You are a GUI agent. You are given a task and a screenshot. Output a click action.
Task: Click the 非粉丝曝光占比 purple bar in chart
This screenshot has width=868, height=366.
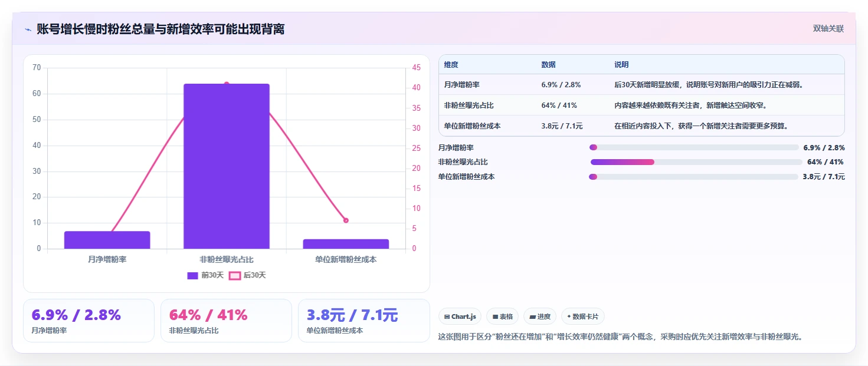(x=227, y=166)
